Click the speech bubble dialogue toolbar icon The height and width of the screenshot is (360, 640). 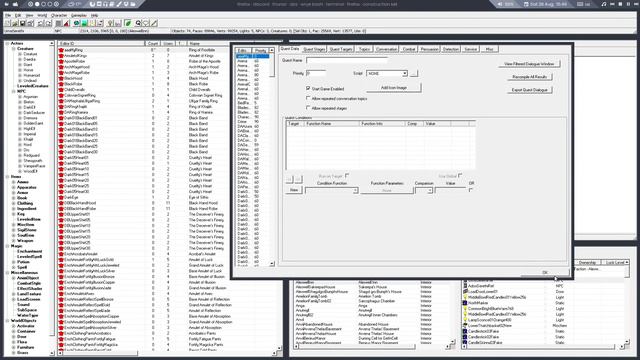pos(146,23)
